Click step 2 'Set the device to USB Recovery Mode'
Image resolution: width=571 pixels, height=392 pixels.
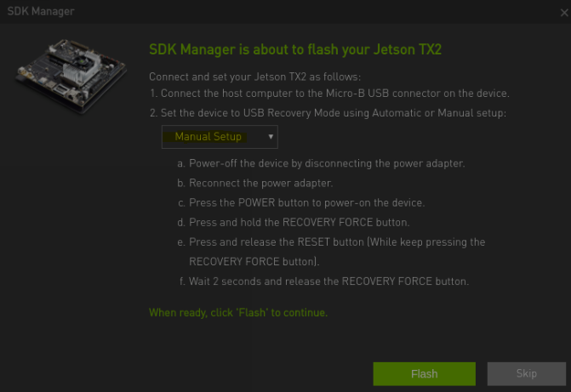pyautogui.click(x=328, y=113)
